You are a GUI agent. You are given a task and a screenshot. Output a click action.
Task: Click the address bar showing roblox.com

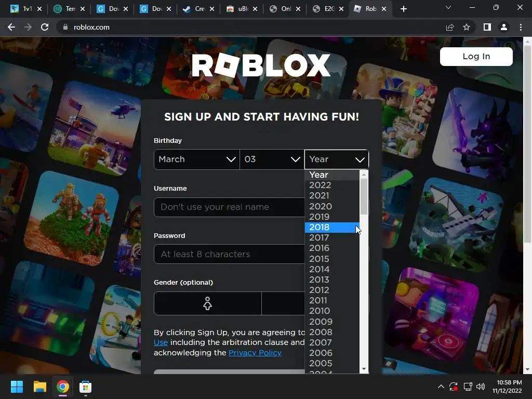(251, 27)
